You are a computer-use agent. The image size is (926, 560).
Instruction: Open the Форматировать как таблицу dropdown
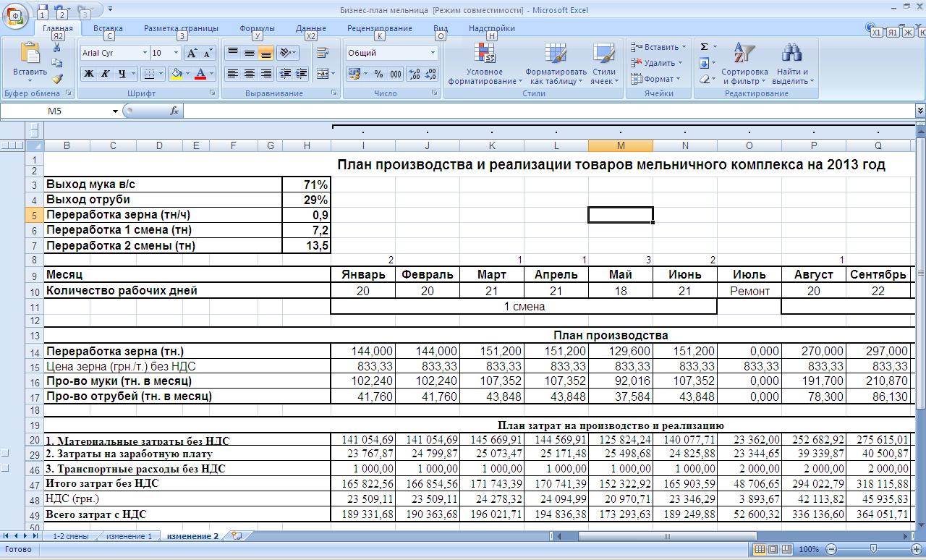click(556, 64)
